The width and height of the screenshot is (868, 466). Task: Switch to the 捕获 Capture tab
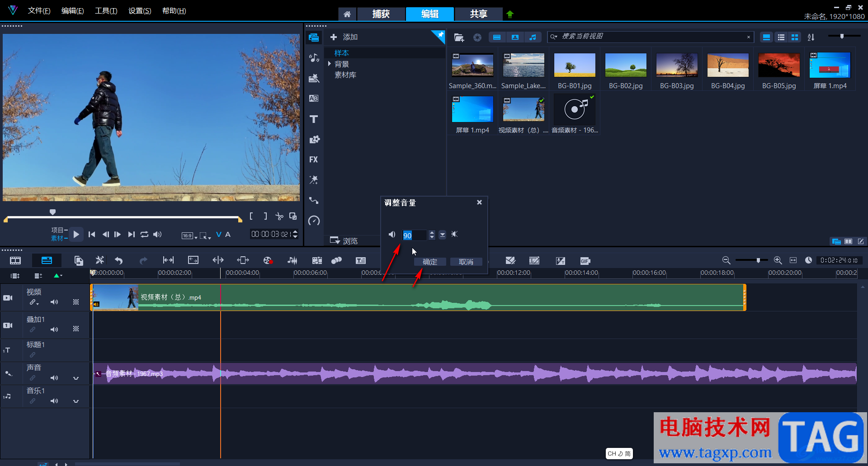(381, 14)
